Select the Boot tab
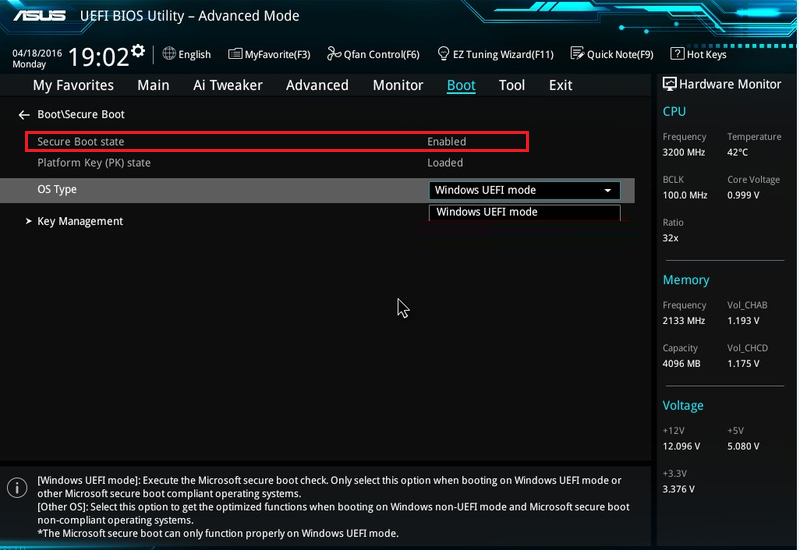The width and height of the screenshot is (799, 550). [461, 85]
